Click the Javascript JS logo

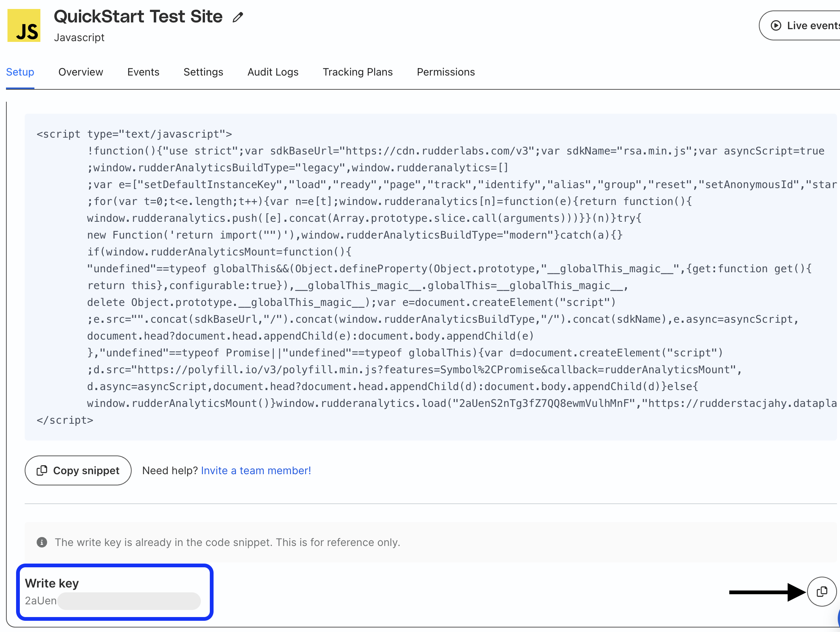pos(24,25)
